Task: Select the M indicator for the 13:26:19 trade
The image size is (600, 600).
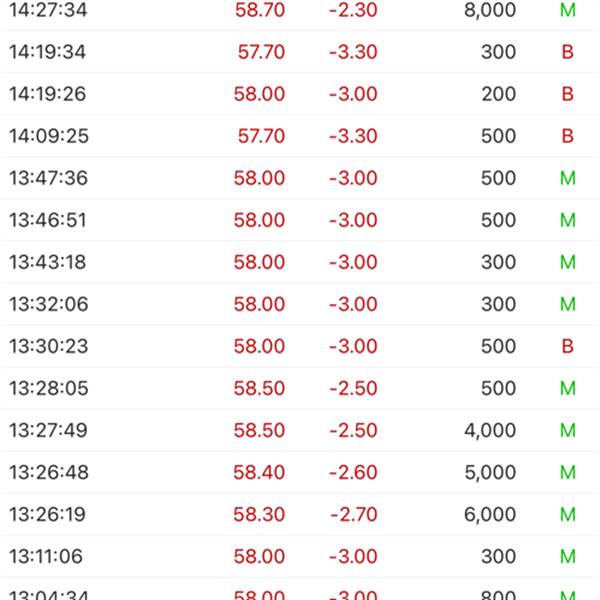Action: click(x=568, y=514)
